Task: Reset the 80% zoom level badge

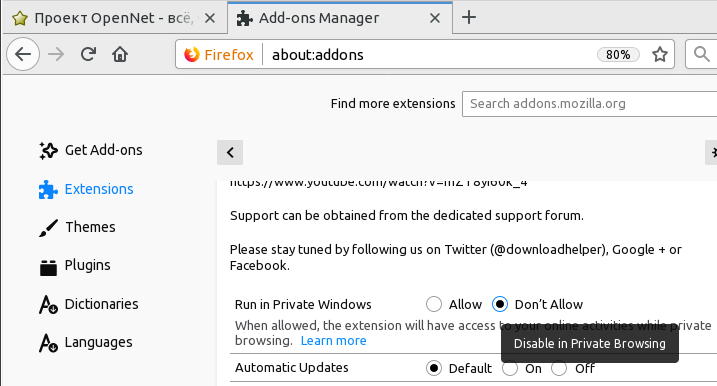Action: [x=618, y=54]
